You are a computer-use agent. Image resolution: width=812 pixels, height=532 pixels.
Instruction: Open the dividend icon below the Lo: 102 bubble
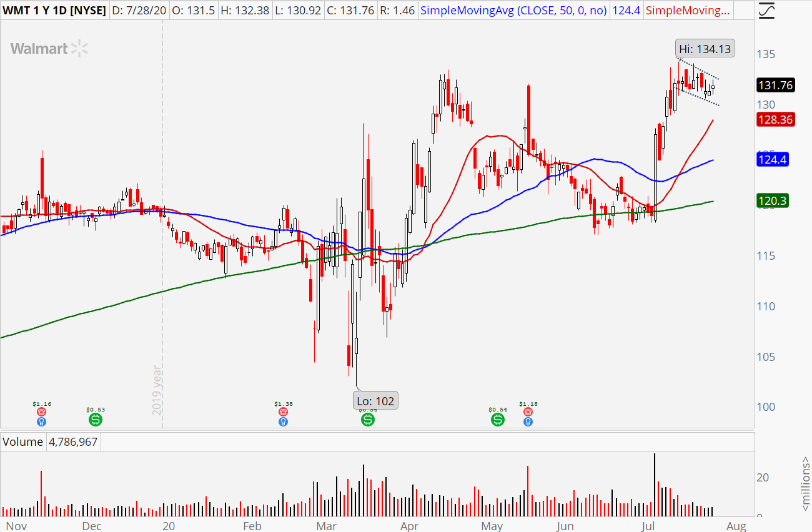pos(367,419)
